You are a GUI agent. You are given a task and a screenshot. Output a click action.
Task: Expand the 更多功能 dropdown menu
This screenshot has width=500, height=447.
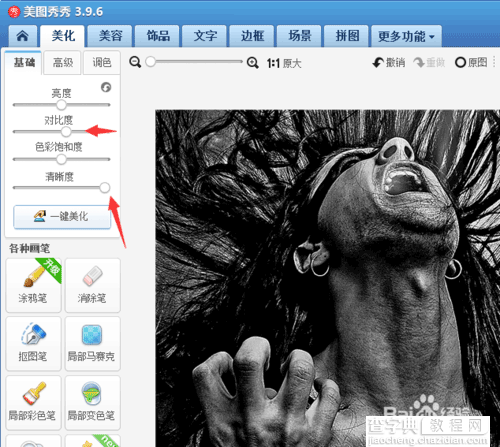(406, 36)
